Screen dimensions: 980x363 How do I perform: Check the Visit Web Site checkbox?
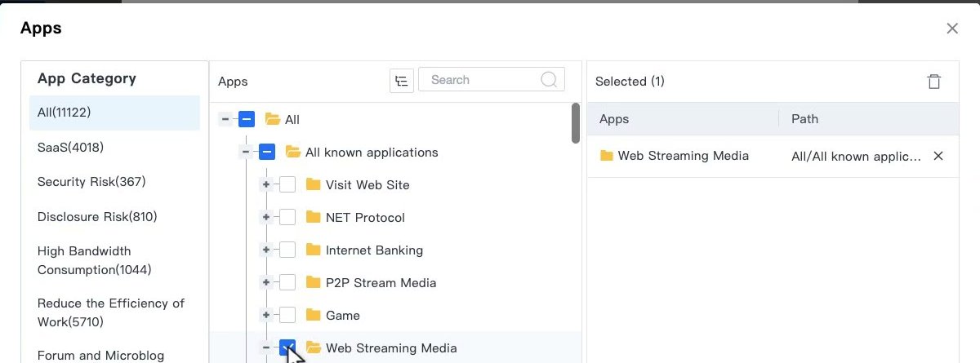point(287,184)
